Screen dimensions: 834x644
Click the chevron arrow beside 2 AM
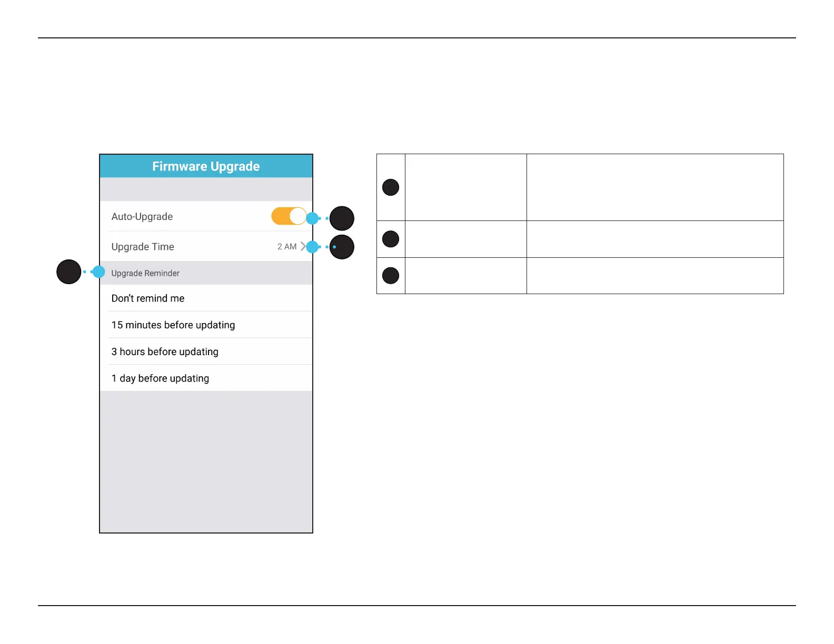pyautogui.click(x=303, y=246)
